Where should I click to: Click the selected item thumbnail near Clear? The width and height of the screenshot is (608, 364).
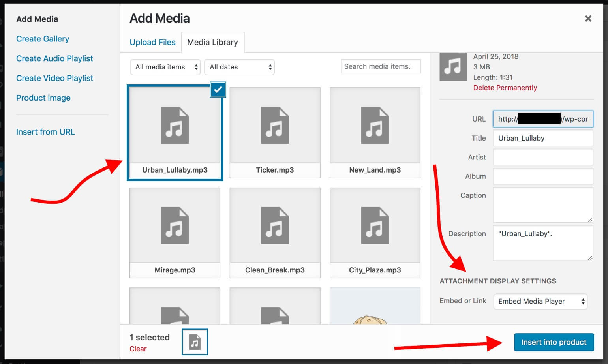click(x=194, y=342)
